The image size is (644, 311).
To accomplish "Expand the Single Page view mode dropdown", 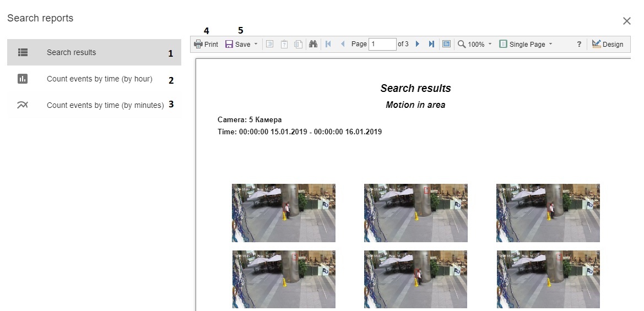I will tap(526, 45).
